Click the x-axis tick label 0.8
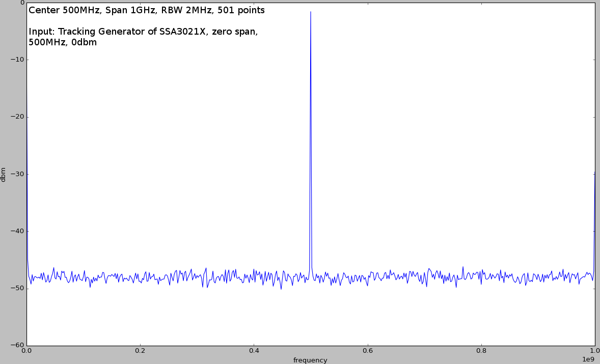This screenshot has height=364, width=600. coord(481,351)
